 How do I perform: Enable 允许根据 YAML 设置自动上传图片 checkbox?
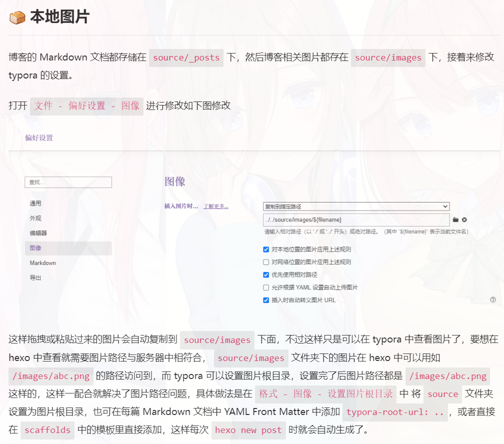coord(266,287)
